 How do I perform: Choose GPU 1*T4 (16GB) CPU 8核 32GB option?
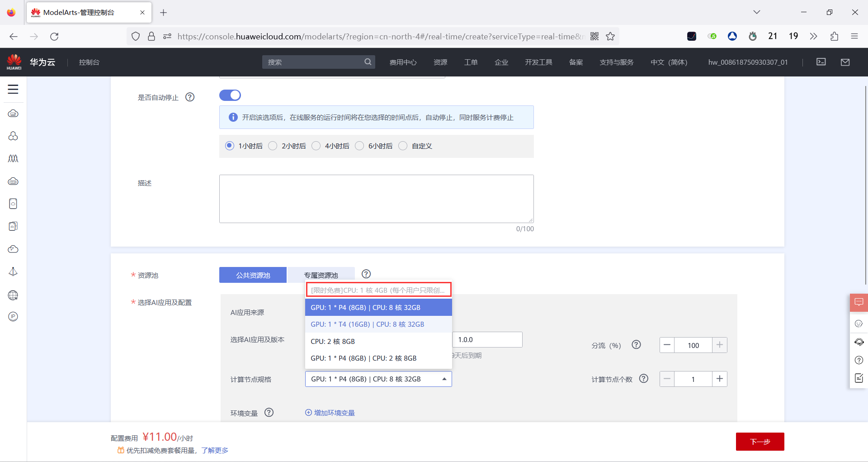pos(378,324)
